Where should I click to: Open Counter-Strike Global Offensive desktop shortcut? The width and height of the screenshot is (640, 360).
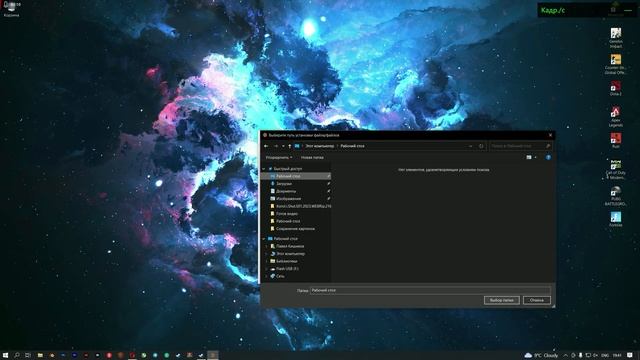coord(616,64)
